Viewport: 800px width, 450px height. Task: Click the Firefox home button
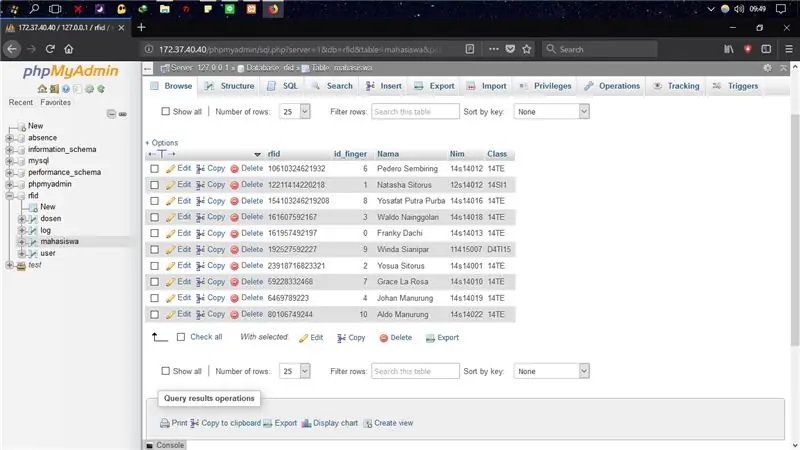[x=68, y=49]
